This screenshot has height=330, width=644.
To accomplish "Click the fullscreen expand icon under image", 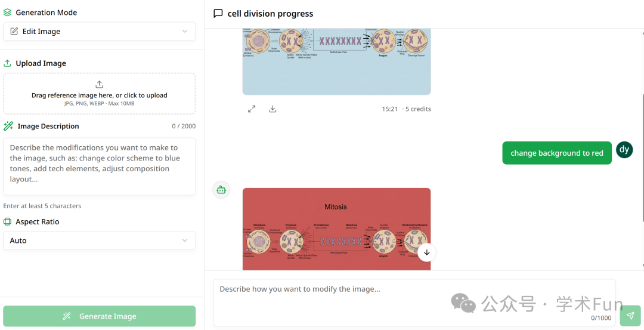I will coord(252,109).
